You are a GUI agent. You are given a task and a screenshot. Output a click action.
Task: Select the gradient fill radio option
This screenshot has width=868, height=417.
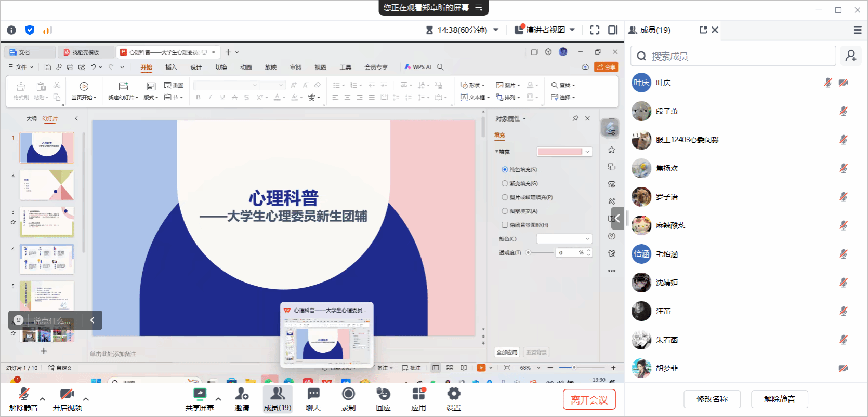[505, 183]
